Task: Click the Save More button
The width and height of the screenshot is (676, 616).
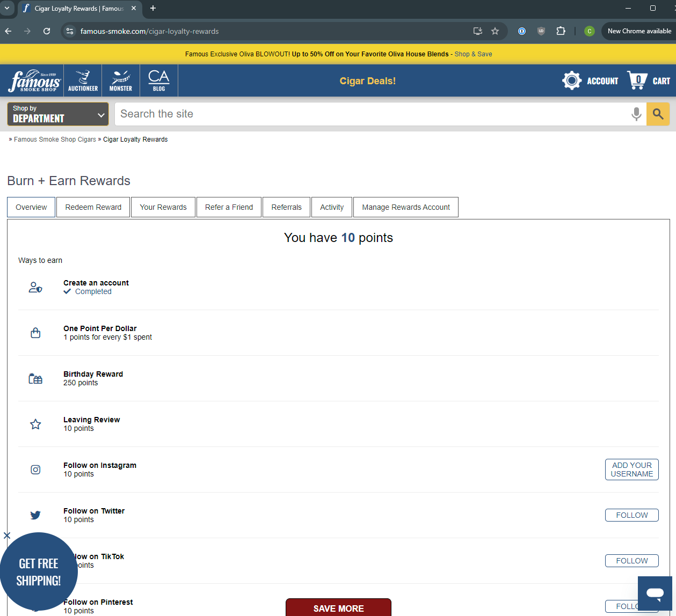Action: tap(339, 607)
